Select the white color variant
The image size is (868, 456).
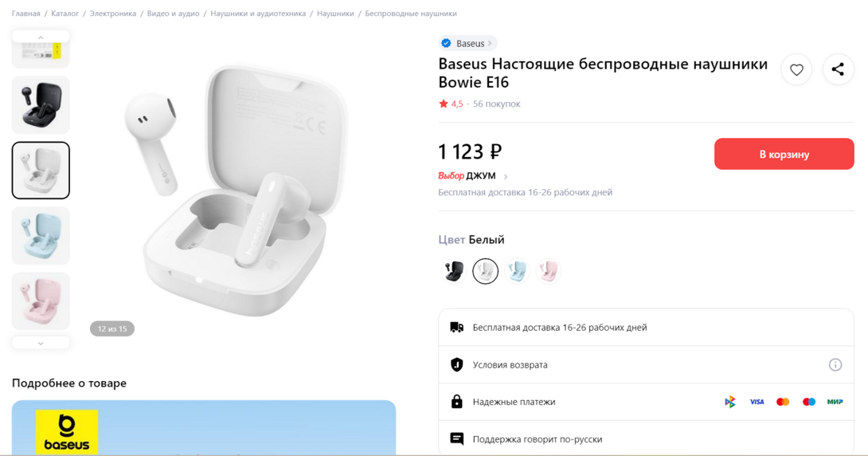click(x=485, y=271)
